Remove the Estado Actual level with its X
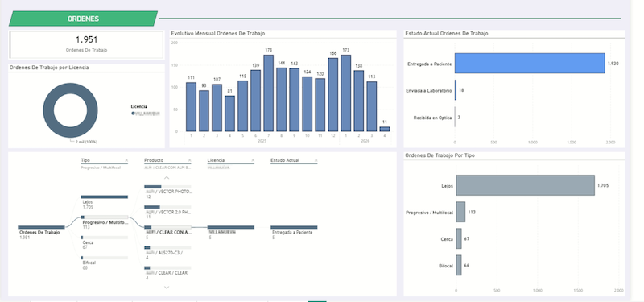 point(316,160)
